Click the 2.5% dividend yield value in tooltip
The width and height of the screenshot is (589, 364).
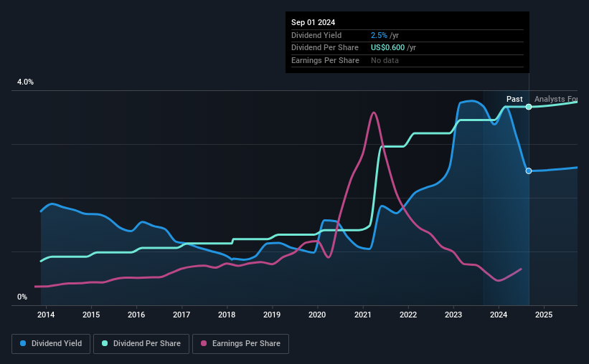click(x=379, y=35)
